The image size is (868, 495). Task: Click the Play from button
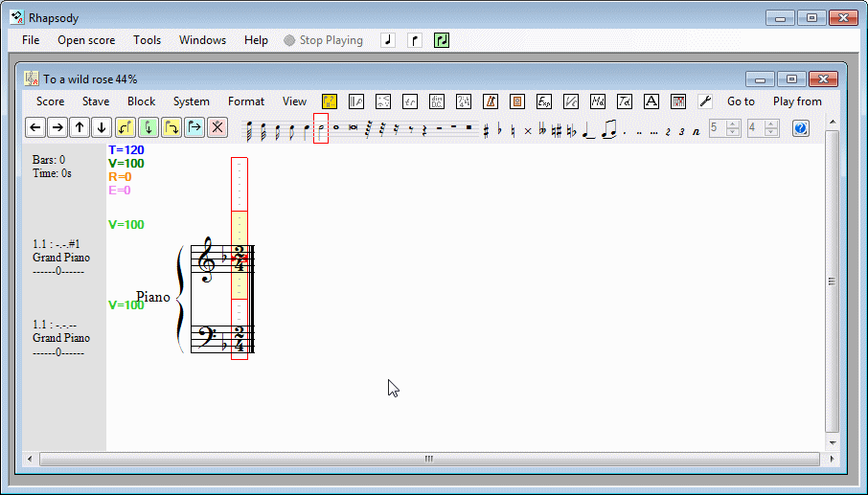[797, 101]
